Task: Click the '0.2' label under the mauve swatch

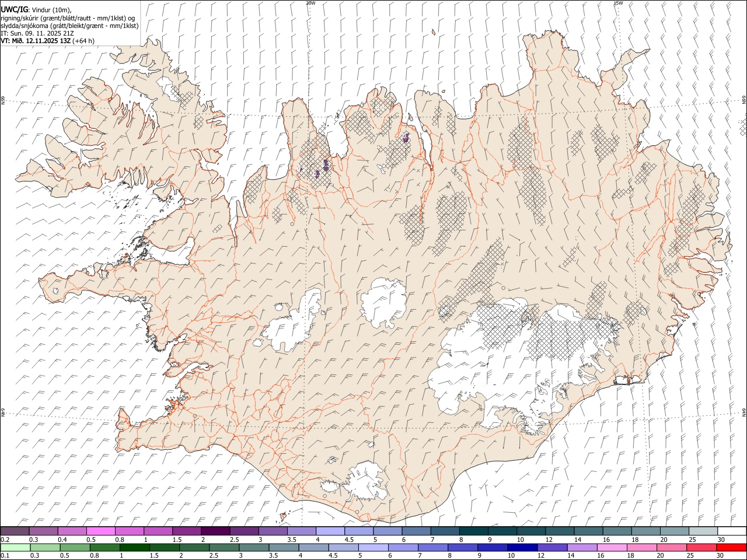Action: (x=5, y=540)
